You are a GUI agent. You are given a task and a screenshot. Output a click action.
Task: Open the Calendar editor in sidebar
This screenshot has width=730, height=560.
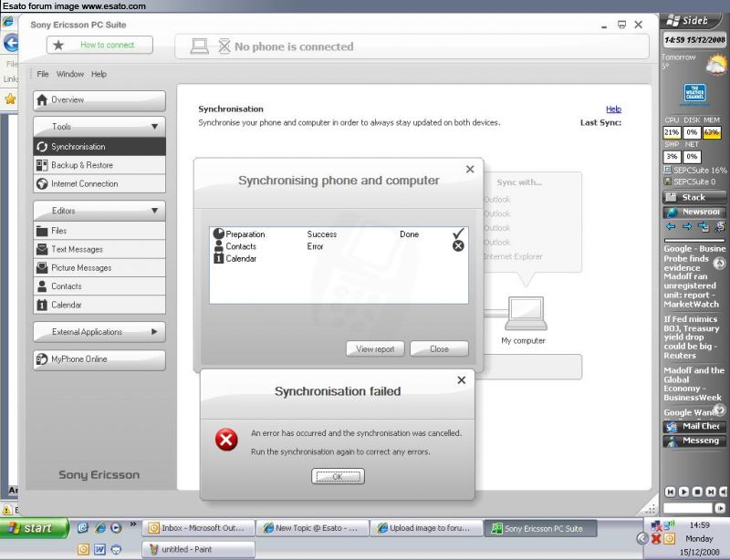(x=99, y=305)
